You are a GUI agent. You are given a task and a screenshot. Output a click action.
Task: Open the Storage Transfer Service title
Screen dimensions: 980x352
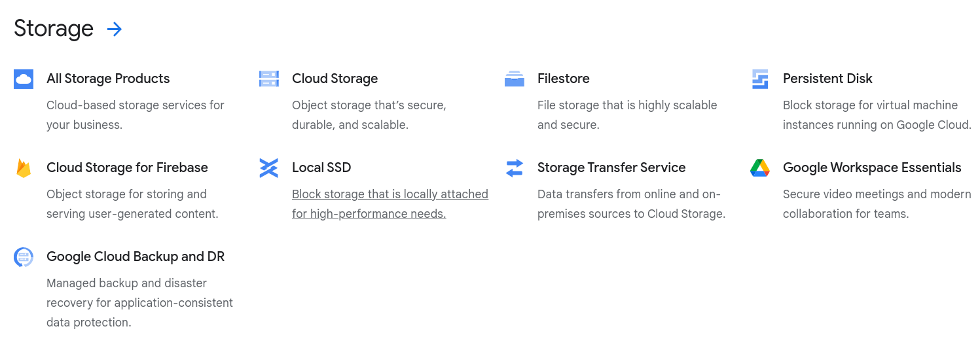tap(611, 167)
